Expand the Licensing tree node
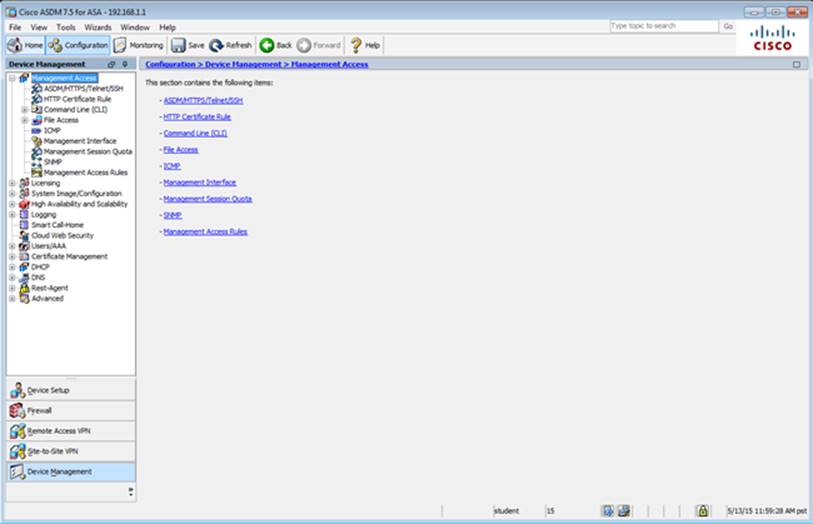 click(x=12, y=183)
